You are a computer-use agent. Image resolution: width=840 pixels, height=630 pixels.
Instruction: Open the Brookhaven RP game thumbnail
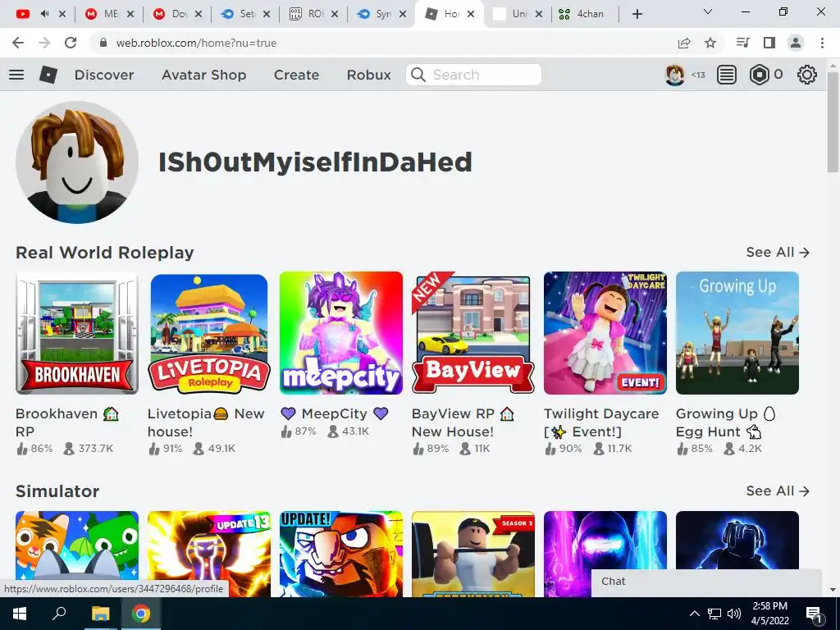tap(76, 333)
